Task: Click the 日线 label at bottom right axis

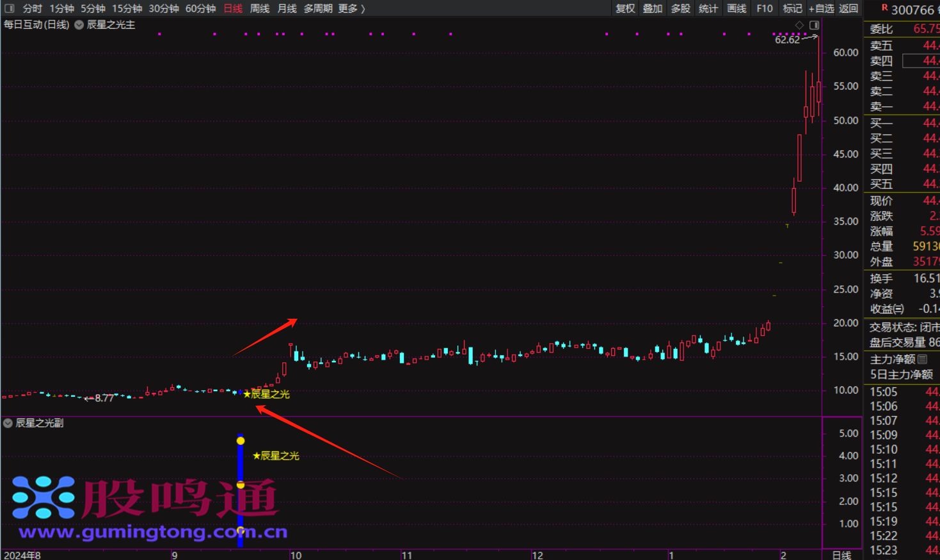Action: point(841,555)
